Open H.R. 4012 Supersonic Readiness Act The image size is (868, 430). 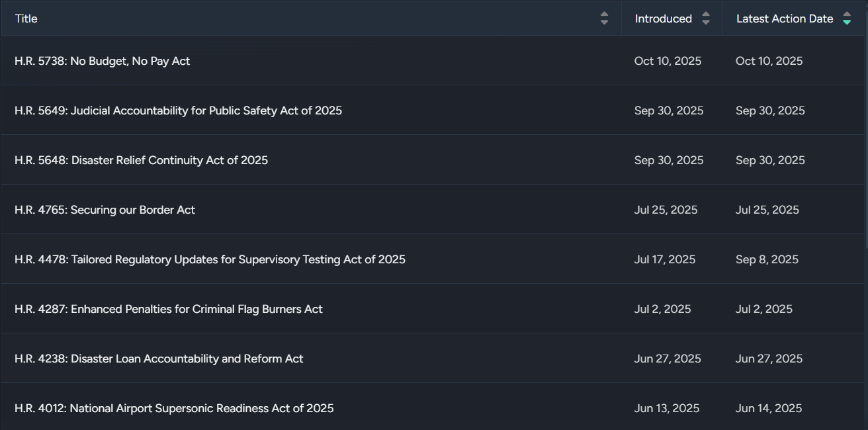(x=174, y=408)
